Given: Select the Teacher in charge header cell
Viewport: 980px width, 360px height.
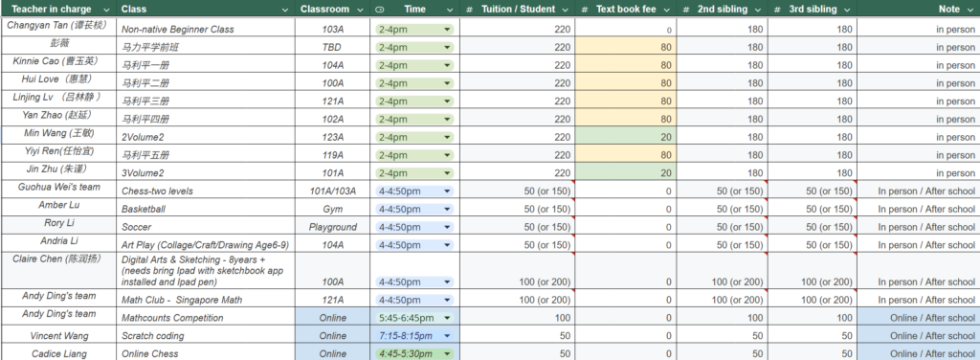Looking at the screenshot, I should click(58, 9).
